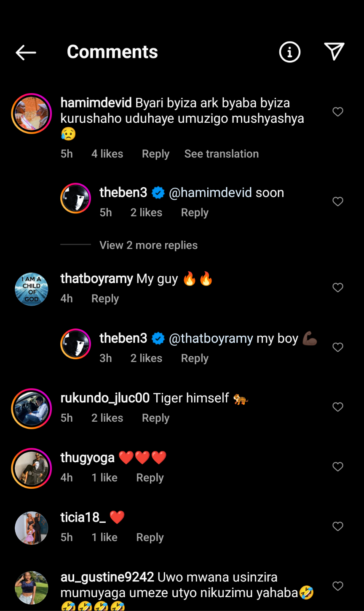Reply to thatboyramy's comment
Image resolution: width=364 pixels, height=611 pixels.
tap(105, 299)
